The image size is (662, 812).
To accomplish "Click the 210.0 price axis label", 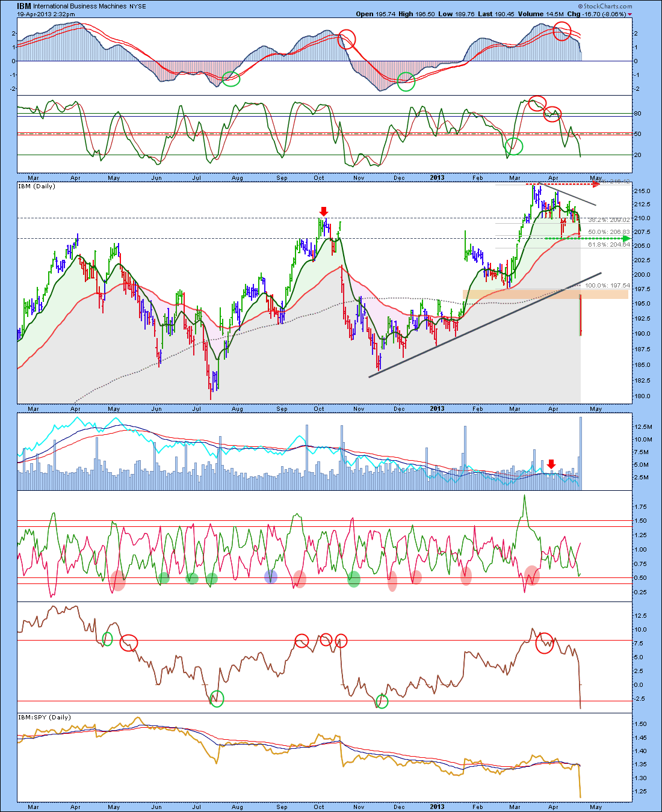I will [642, 218].
